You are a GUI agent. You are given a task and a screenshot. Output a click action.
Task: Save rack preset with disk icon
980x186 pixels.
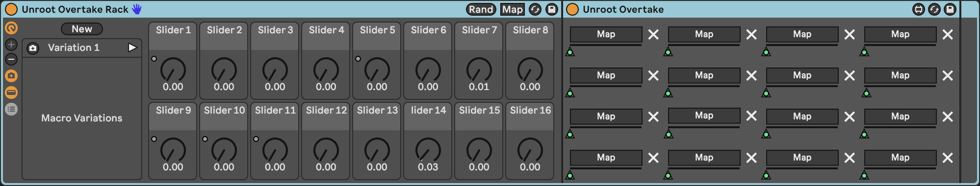coord(552,9)
